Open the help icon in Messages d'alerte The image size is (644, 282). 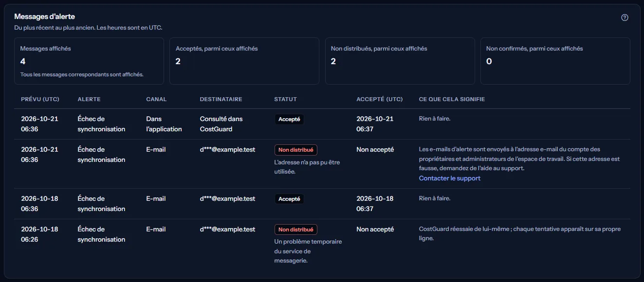(x=625, y=18)
